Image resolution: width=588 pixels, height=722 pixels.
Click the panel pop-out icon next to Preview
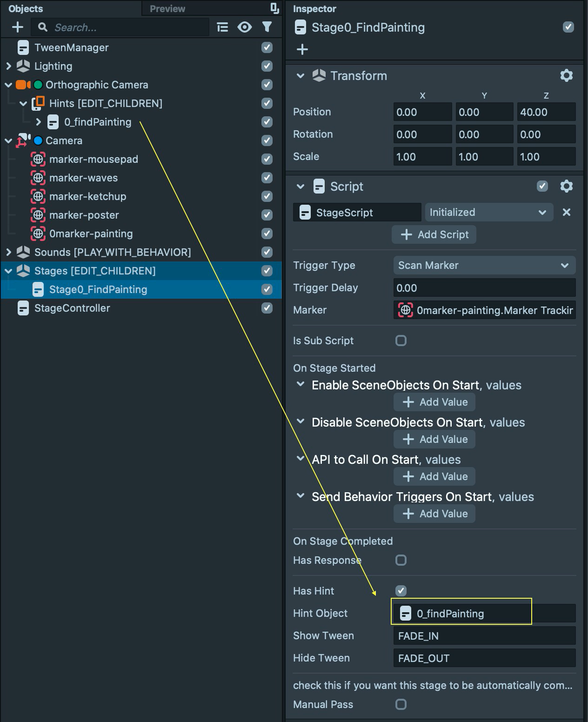[x=275, y=8]
